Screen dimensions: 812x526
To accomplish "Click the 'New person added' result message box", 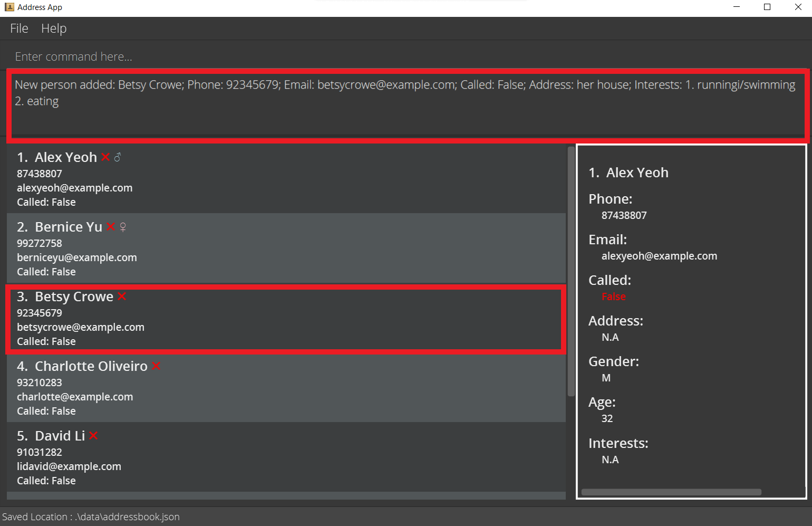I will (406, 106).
